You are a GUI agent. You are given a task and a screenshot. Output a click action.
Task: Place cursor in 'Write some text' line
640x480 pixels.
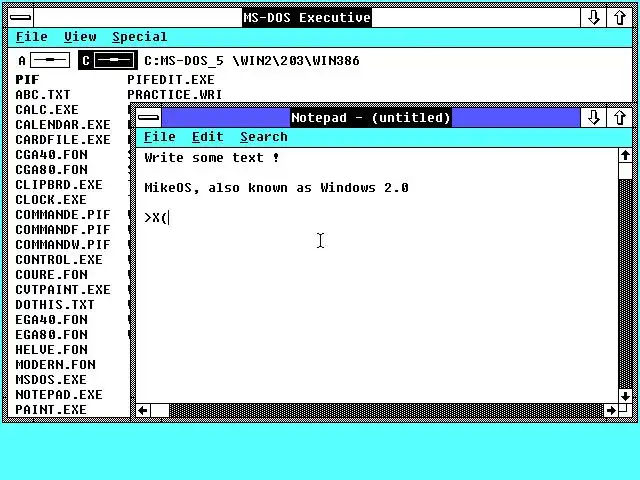pyautogui.click(x=212, y=158)
